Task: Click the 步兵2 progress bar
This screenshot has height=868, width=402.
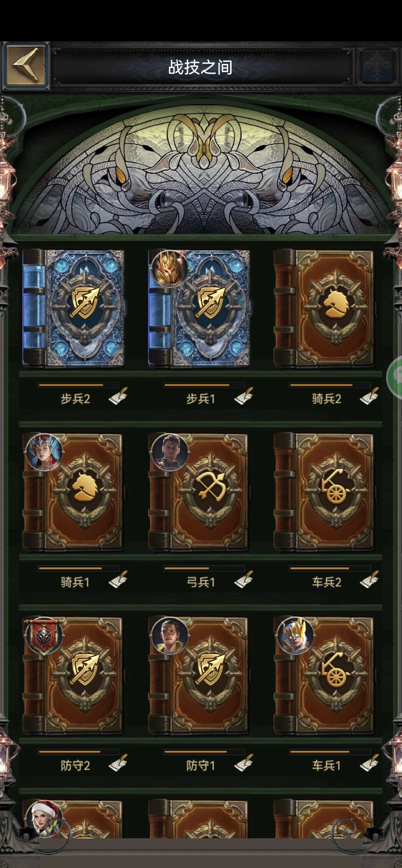Action: (x=78, y=385)
